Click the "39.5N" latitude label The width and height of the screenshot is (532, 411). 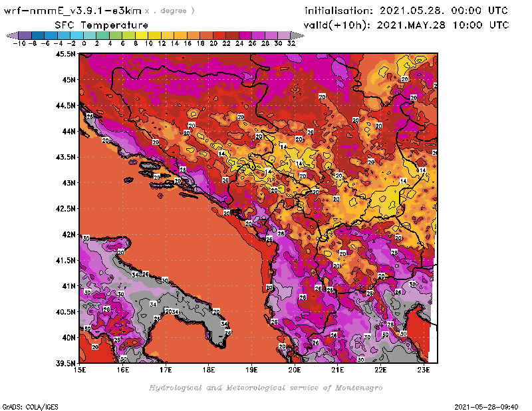point(65,363)
